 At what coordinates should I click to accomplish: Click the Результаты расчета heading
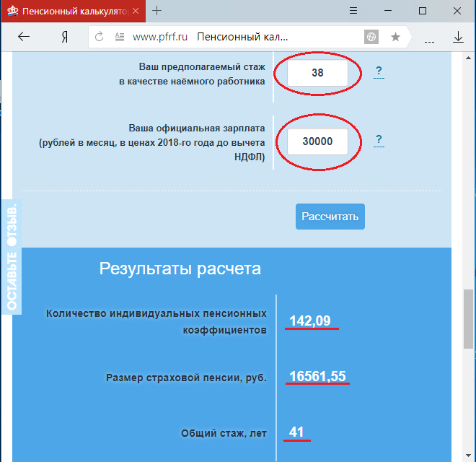(x=180, y=269)
